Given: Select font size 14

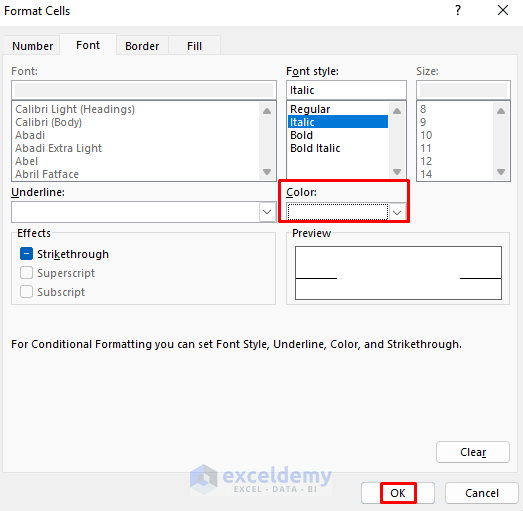Looking at the screenshot, I should pos(426,174).
